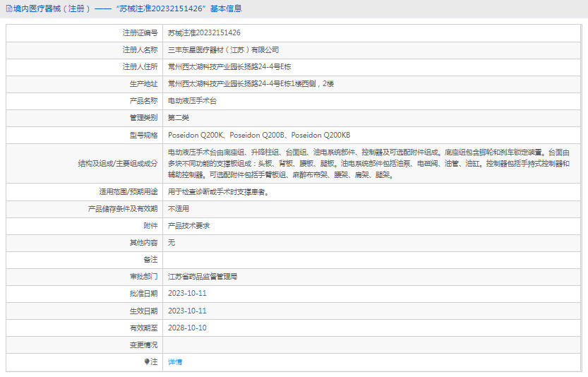Select the page heading 境内医疗器械（注册）基本信息
This screenshot has height=377, width=588.
(128, 8)
